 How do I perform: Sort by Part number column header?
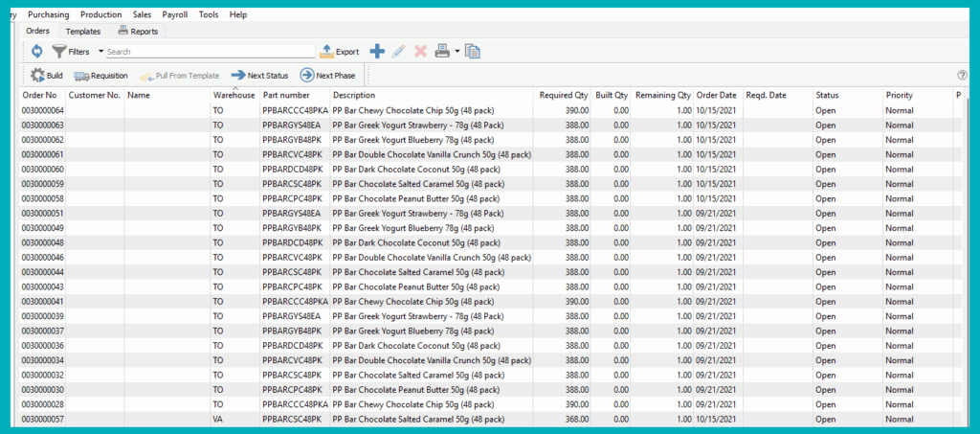(x=295, y=96)
